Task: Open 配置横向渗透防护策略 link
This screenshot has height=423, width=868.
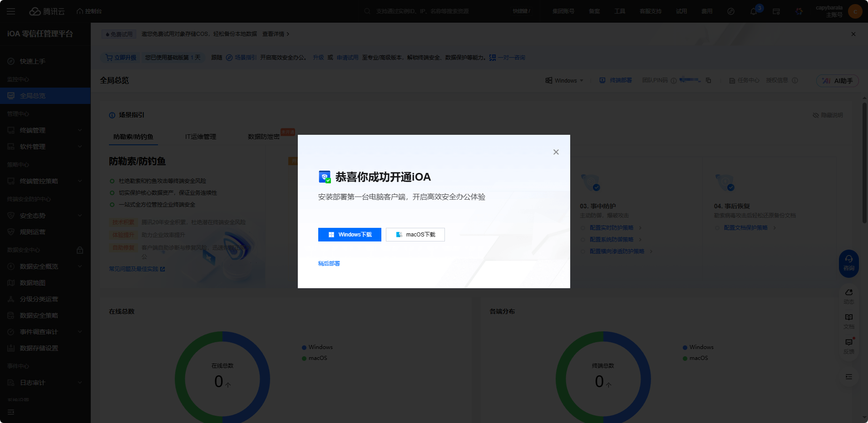Action: pyautogui.click(x=617, y=251)
